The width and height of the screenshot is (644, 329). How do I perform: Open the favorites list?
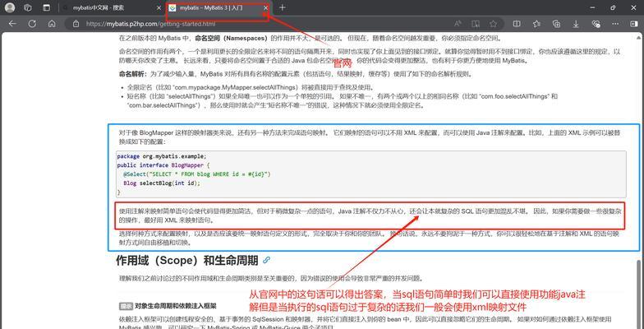(537, 24)
